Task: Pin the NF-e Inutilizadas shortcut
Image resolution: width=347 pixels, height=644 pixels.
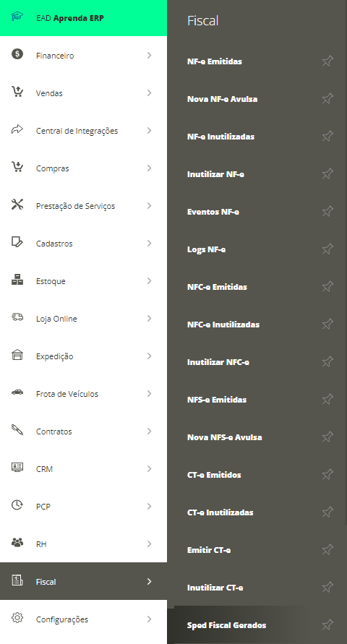Action: click(327, 137)
